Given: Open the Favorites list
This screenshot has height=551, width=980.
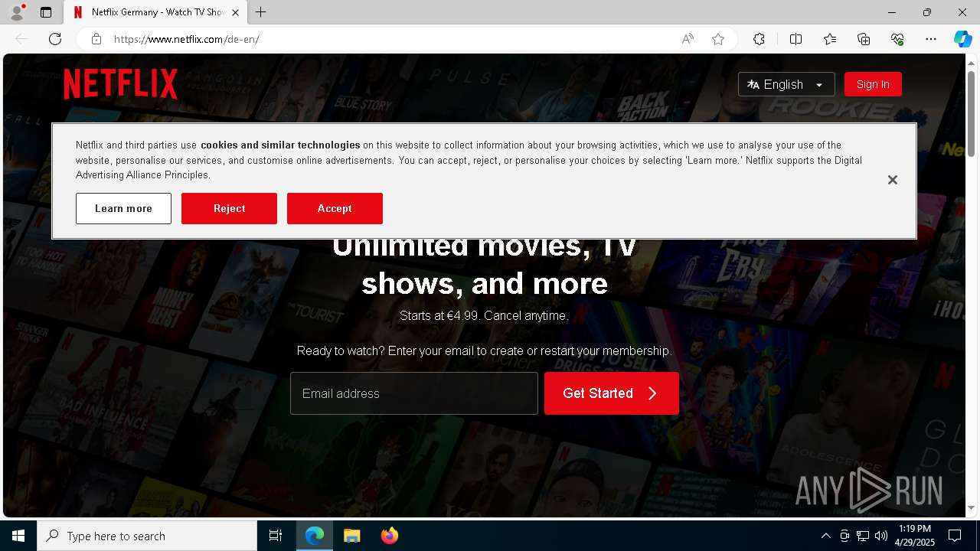Looking at the screenshot, I should click(x=830, y=39).
